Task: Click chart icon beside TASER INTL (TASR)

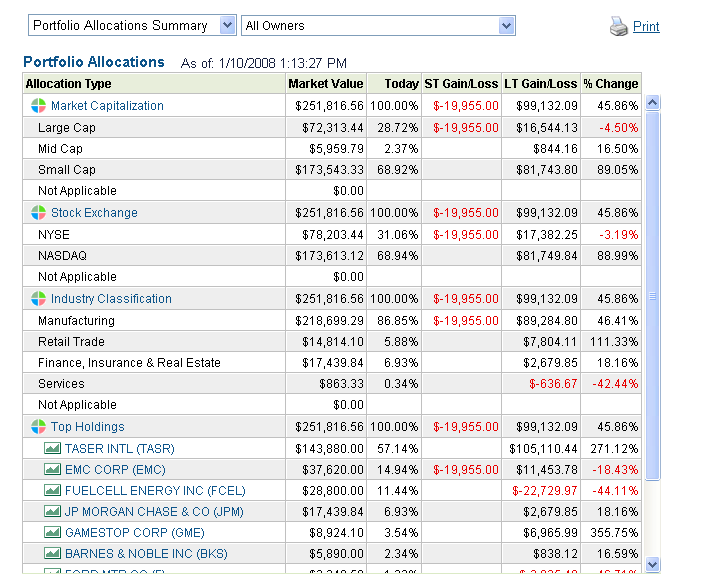Action: pyautogui.click(x=53, y=449)
